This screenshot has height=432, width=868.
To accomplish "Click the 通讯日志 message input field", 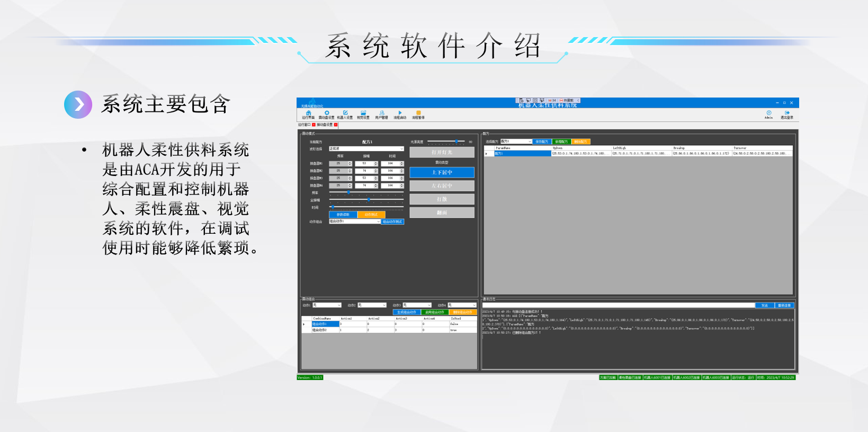I will (x=618, y=305).
